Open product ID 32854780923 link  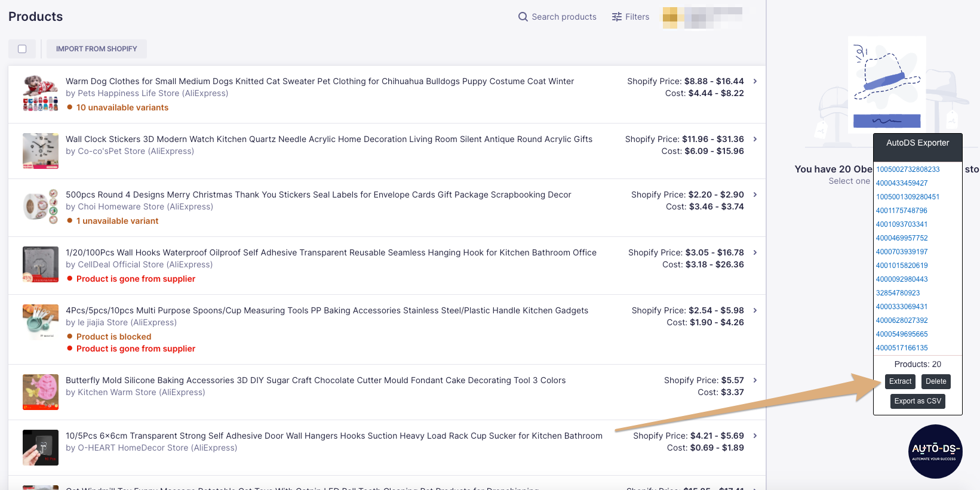pos(898,293)
